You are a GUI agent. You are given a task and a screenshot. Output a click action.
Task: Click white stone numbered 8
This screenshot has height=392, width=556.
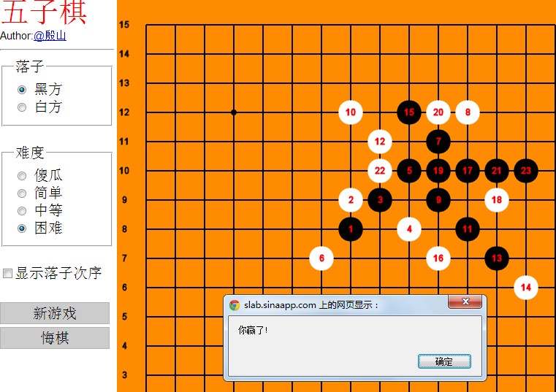click(x=468, y=112)
